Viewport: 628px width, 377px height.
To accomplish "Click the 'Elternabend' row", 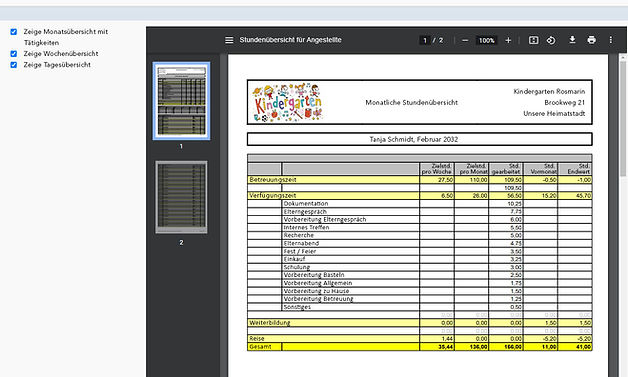I will pos(420,243).
